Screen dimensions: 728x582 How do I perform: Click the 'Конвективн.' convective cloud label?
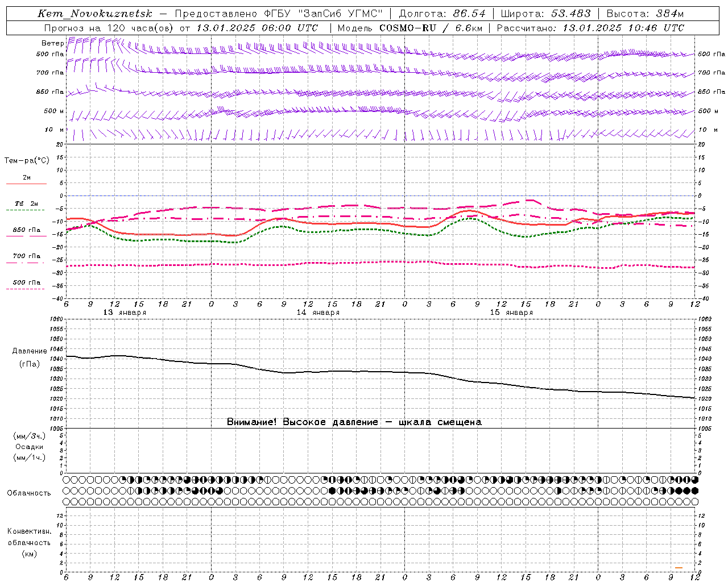click(x=30, y=531)
